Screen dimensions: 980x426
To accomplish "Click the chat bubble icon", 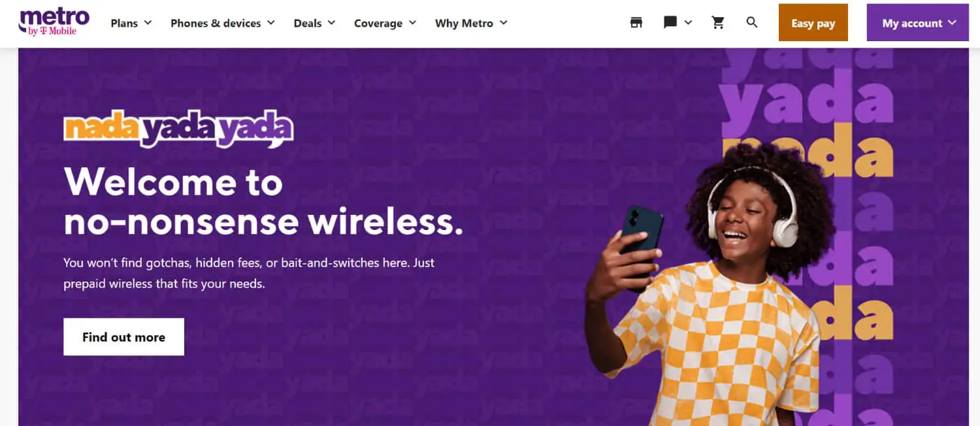I will [670, 23].
